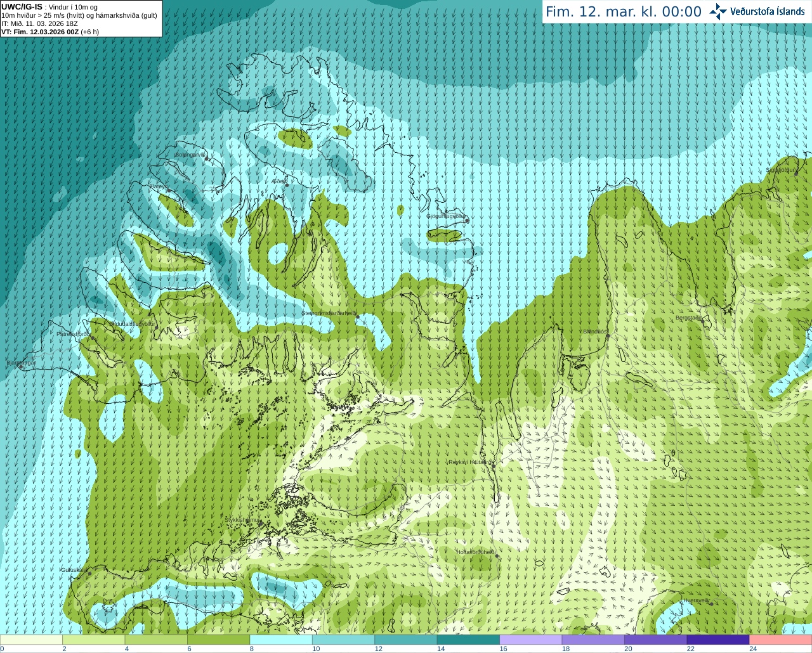
Task: Click the 10–12 m/s light teal legend swatch
Action: click(344, 640)
